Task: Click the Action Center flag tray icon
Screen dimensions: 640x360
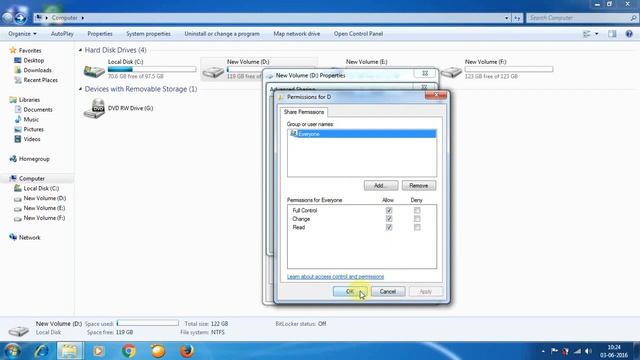Action: 554,351
